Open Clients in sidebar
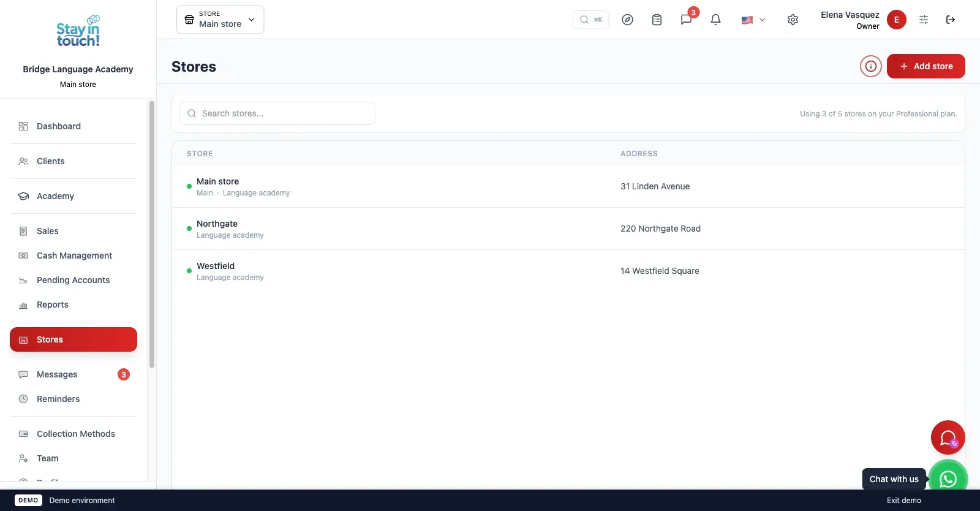 click(73, 161)
